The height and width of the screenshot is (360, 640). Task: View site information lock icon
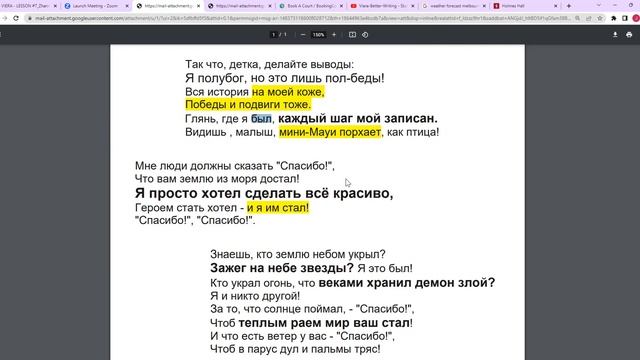point(30,18)
